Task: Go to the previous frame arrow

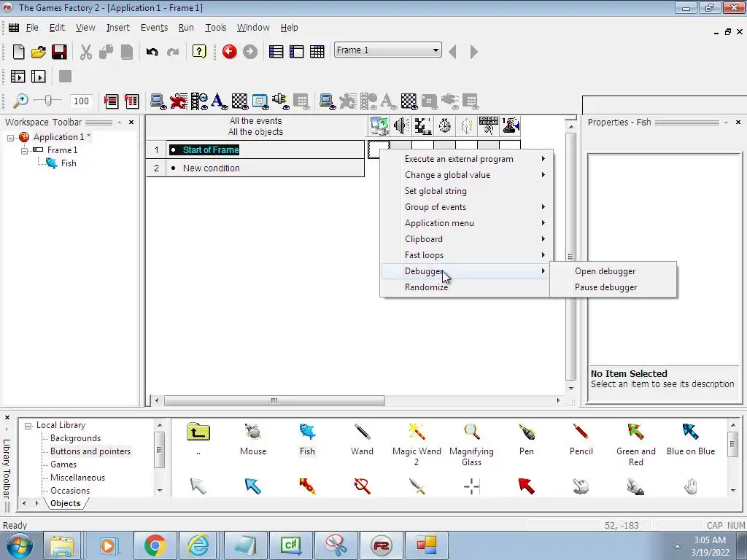Action: click(452, 52)
